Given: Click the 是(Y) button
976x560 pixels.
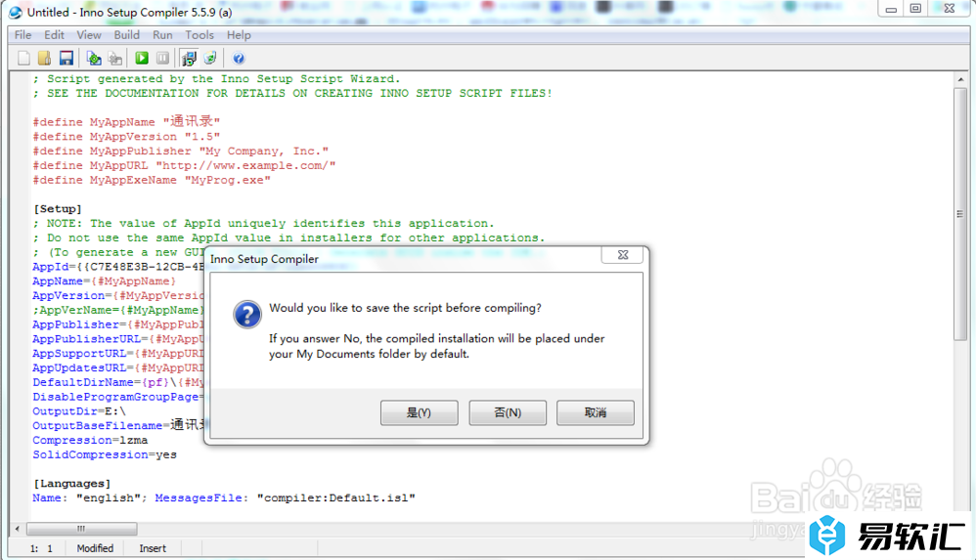Looking at the screenshot, I should pos(419,412).
